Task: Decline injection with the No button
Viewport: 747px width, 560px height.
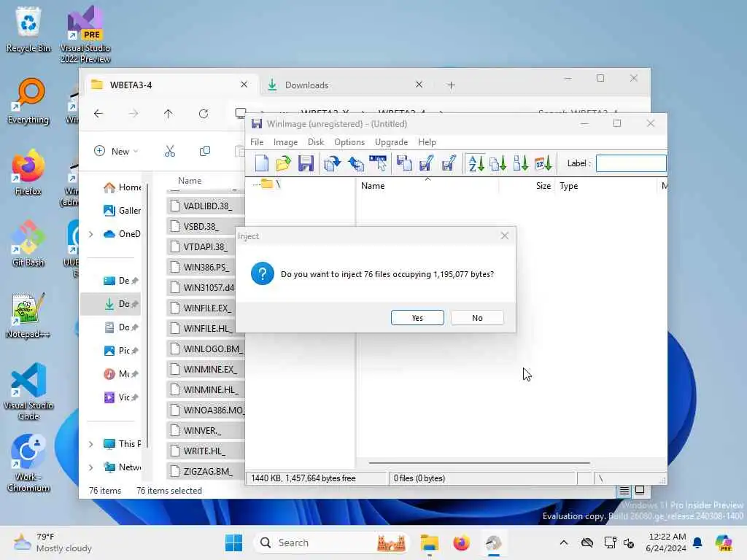Action: 477,318
